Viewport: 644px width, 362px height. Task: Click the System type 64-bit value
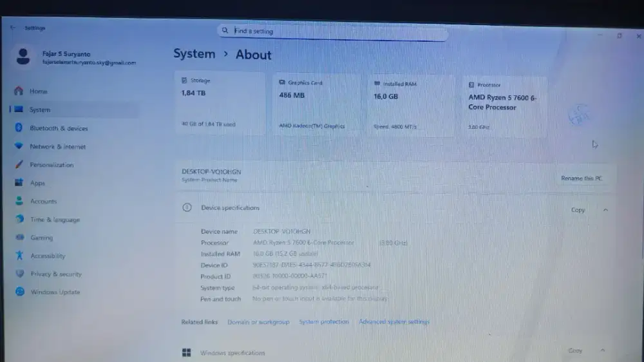pos(315,287)
